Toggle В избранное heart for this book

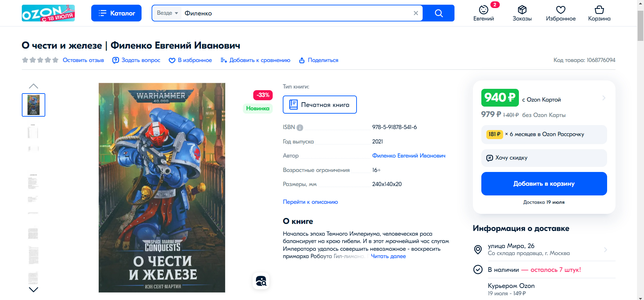click(x=190, y=60)
